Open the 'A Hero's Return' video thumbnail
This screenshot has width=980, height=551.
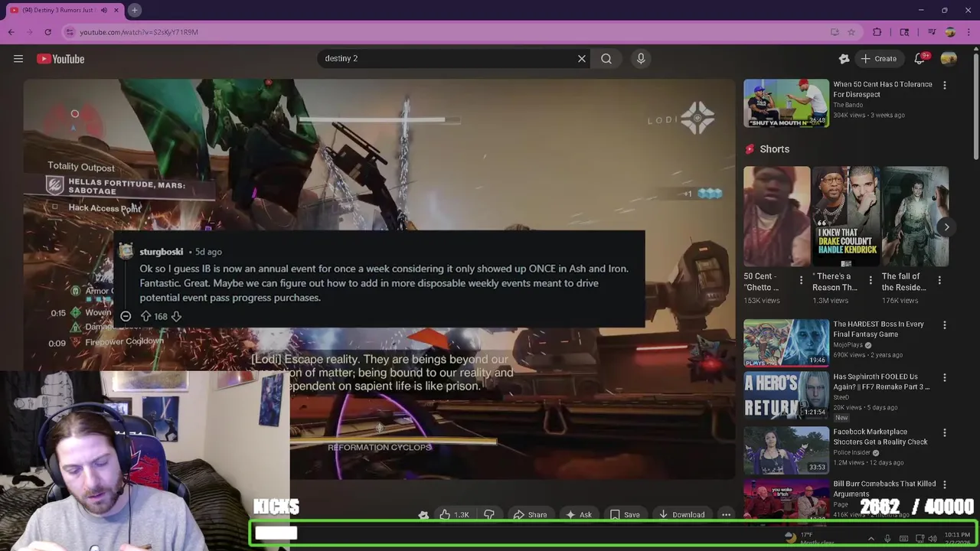pyautogui.click(x=786, y=396)
